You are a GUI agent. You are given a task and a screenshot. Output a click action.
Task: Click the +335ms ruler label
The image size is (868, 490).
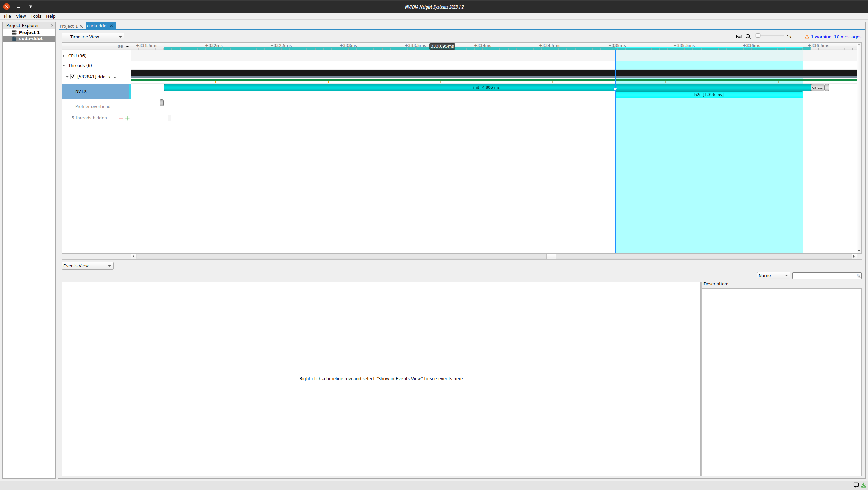pos(617,46)
